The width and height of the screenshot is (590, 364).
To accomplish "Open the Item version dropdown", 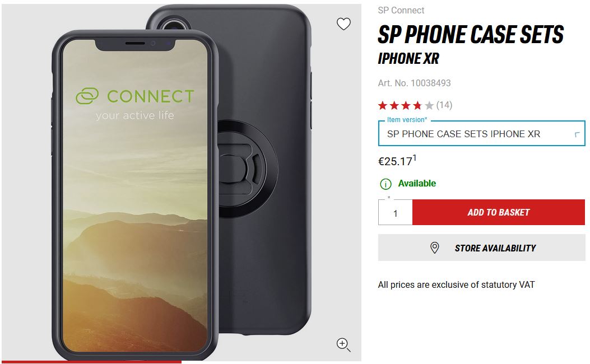I will tap(482, 133).
